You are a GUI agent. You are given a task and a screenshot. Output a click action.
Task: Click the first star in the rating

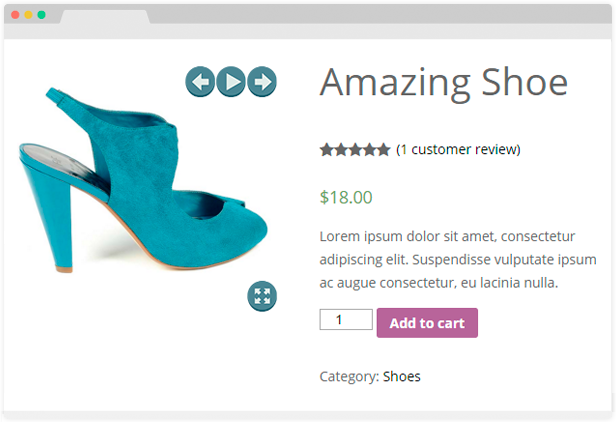(x=327, y=150)
